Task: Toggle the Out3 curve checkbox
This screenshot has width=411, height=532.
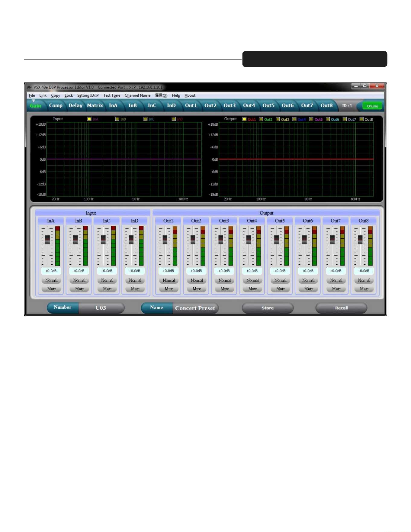Action: coord(278,119)
